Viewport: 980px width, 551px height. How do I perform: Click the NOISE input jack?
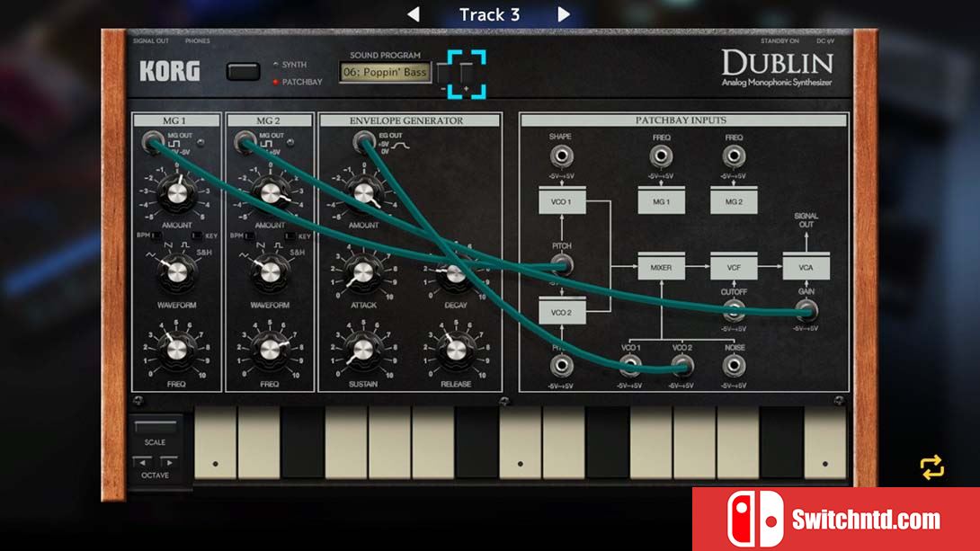[734, 366]
